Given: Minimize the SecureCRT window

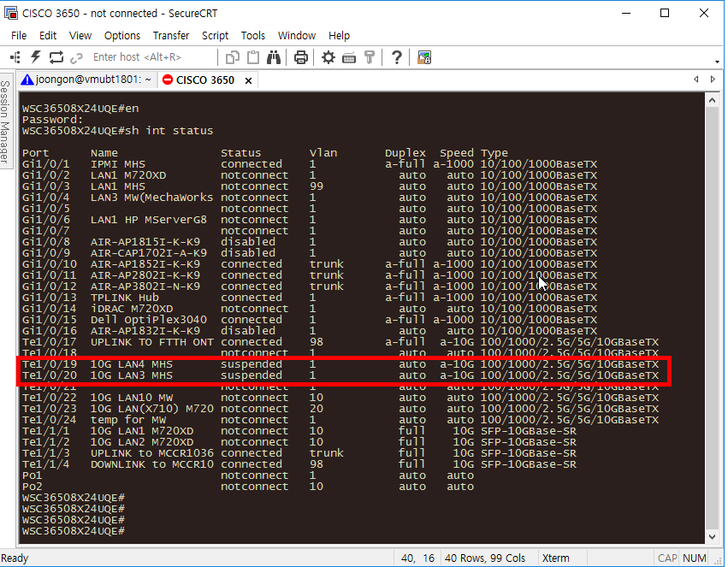Looking at the screenshot, I should click(x=626, y=13).
